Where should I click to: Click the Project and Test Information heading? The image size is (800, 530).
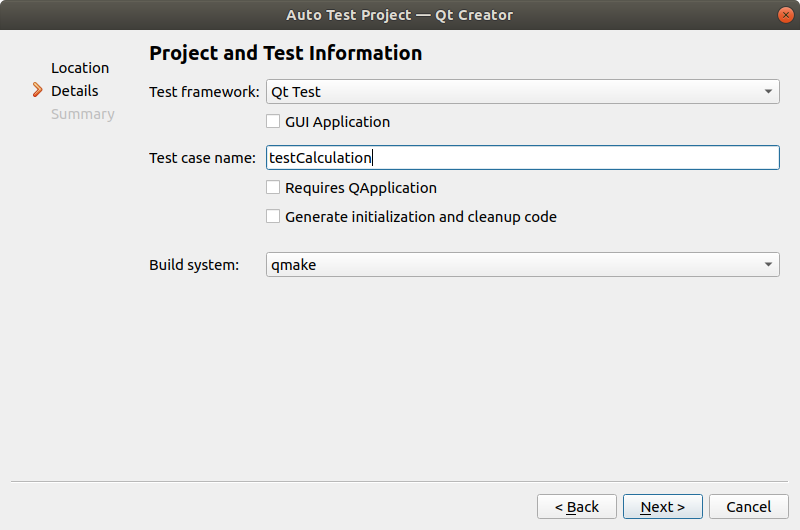[285, 53]
